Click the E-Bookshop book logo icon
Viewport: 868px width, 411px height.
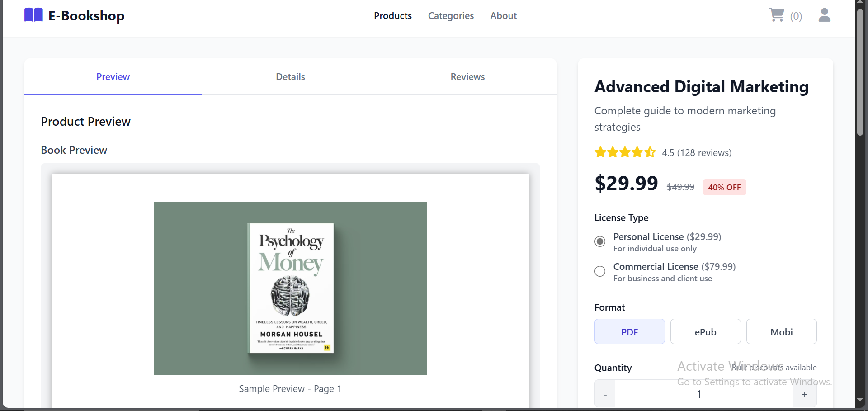(x=33, y=15)
